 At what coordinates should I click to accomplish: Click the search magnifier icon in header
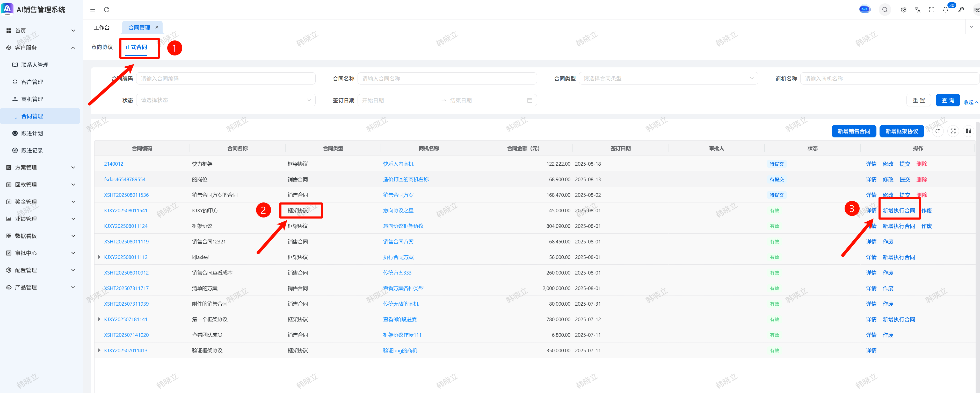click(x=885, y=10)
